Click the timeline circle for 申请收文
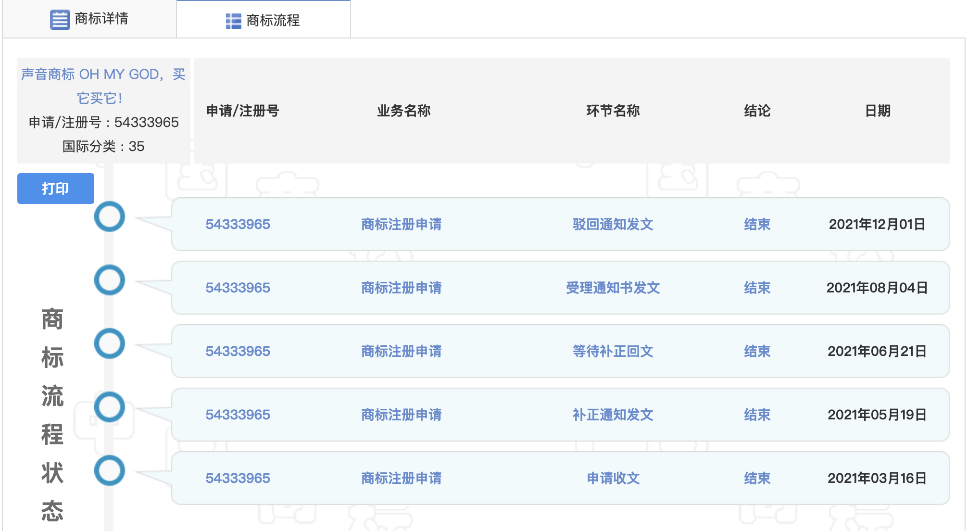This screenshot has width=980, height=531. coord(110,470)
